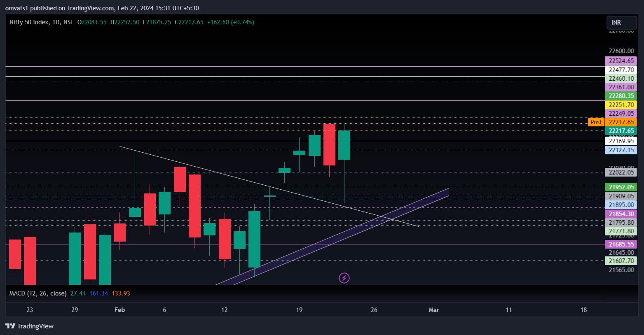Click the 22477.70 price label
Viewport: 644px width, 335px height.
tap(621, 70)
